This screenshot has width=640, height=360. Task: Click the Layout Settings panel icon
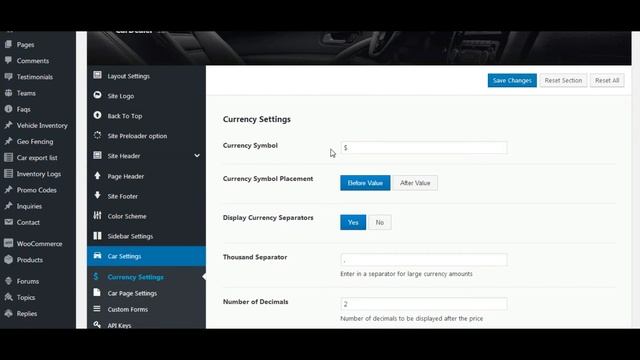pos(97,75)
